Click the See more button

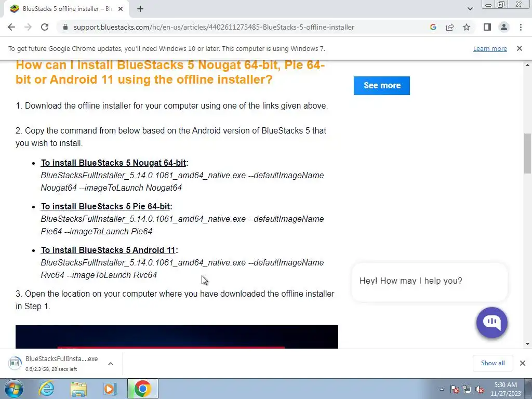[382, 86]
